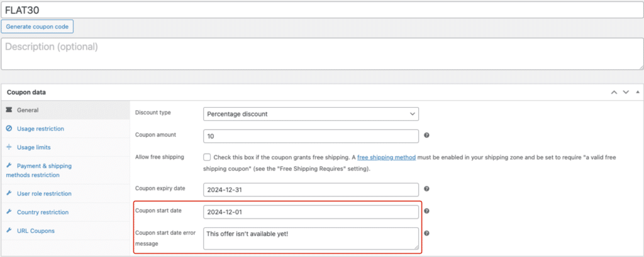The height and width of the screenshot is (257, 644).
Task: Click the Usage limits icon
Action: (9, 147)
